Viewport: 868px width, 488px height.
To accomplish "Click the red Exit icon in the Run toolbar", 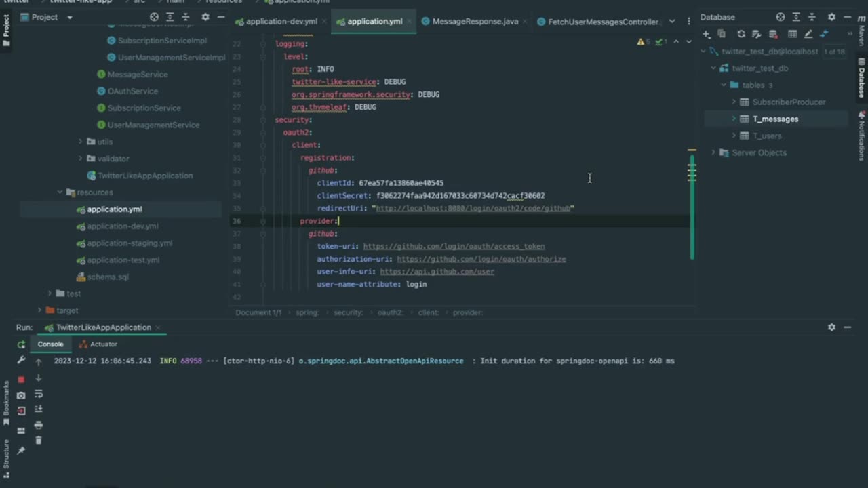I will (x=21, y=411).
